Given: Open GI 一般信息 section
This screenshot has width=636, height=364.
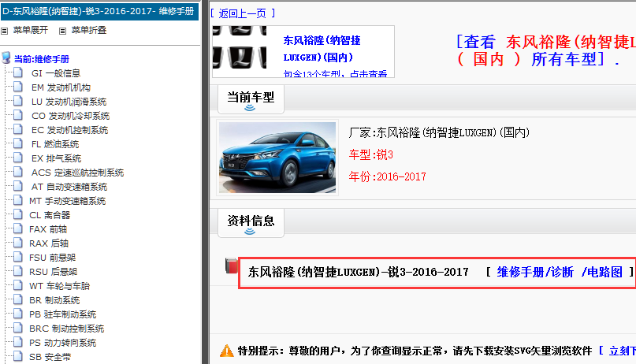Looking at the screenshot, I should (56, 73).
